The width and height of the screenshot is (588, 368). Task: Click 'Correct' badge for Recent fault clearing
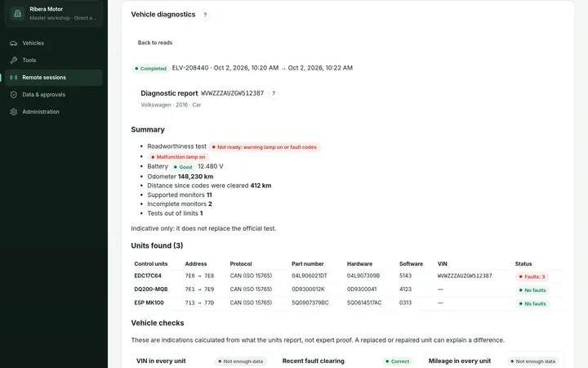(x=398, y=361)
